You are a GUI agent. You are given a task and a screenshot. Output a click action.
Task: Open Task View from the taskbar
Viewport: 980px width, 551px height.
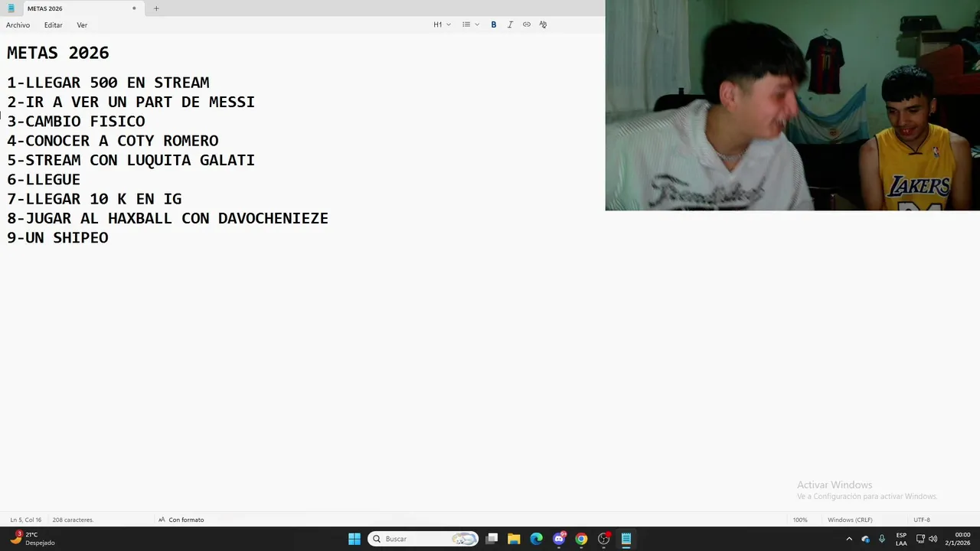[x=492, y=539]
